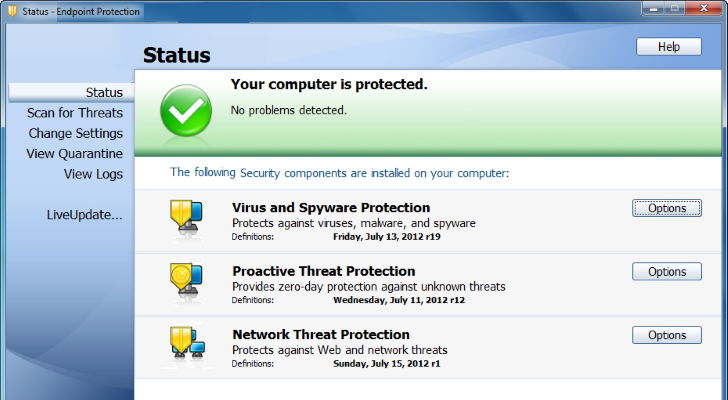Select Status in the sidebar
Screen dimensions: 728x400
(104, 92)
